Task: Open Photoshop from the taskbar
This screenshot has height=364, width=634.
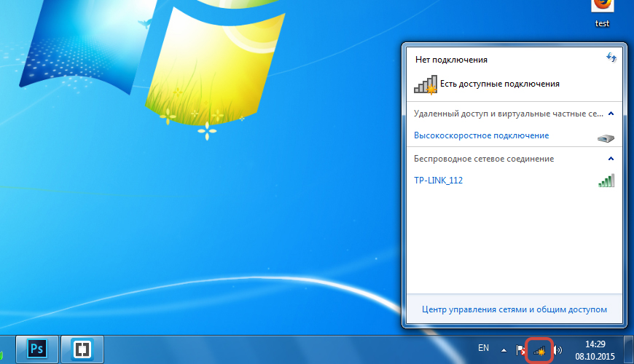Action: (x=37, y=349)
